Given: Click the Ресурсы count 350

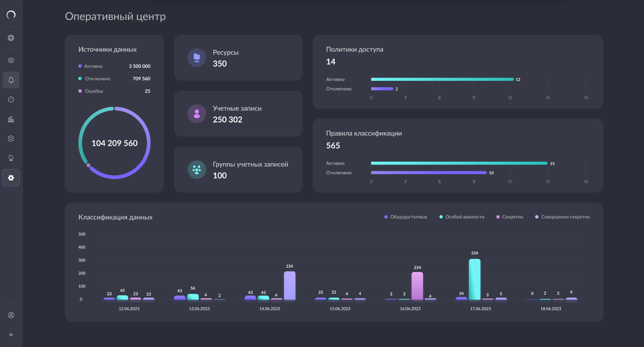Looking at the screenshot, I should 220,63.
